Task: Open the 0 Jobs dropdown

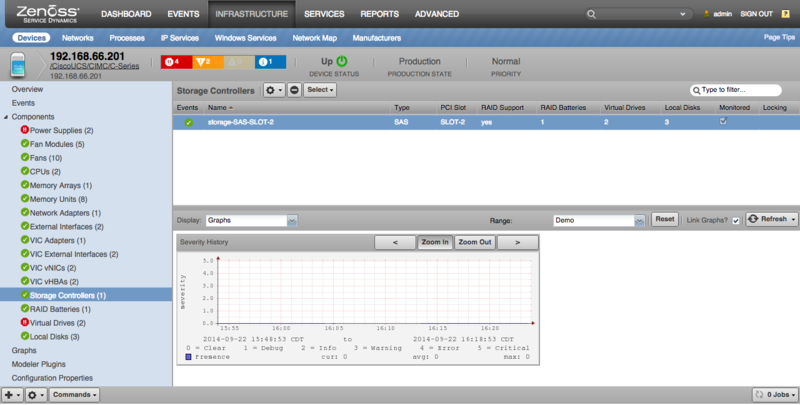Action: pos(774,395)
